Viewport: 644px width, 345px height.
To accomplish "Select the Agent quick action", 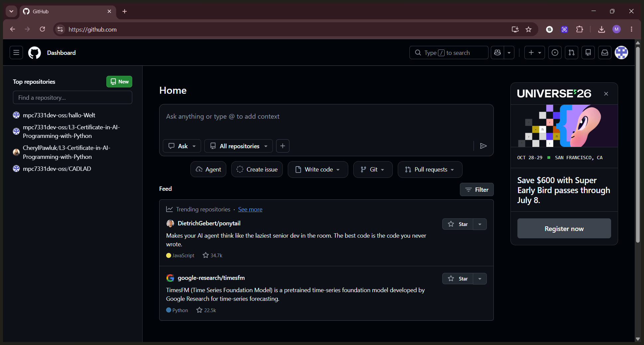I will pos(208,169).
